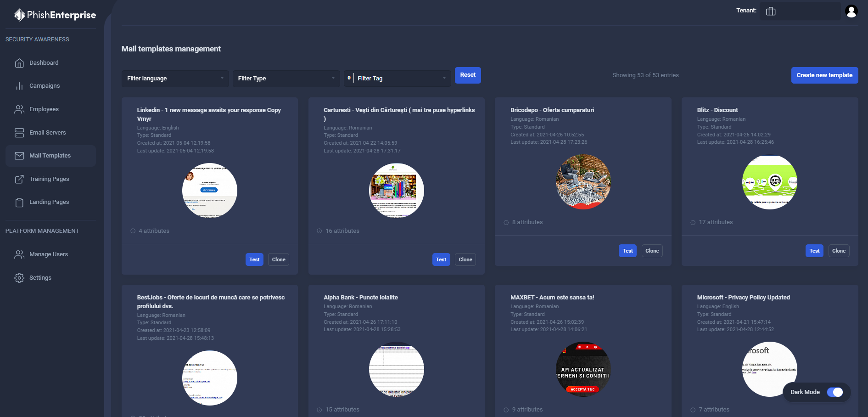Select Mail Templates menu item
Screen dimensions: 868x417
50,156
